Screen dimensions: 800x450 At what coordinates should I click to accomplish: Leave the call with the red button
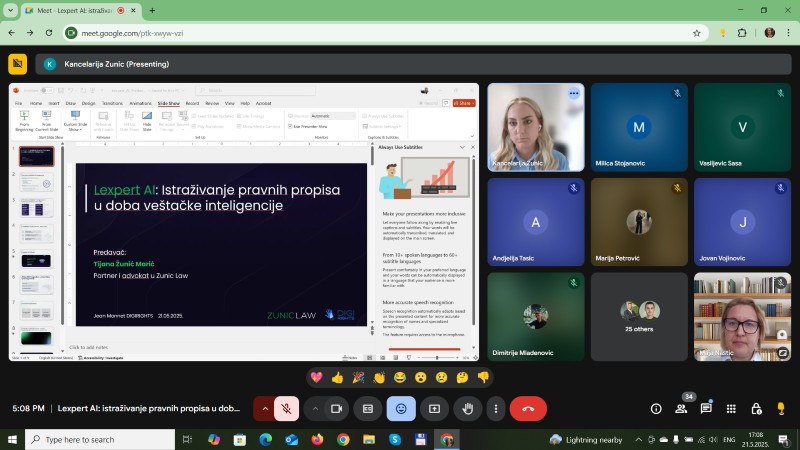[528, 409]
